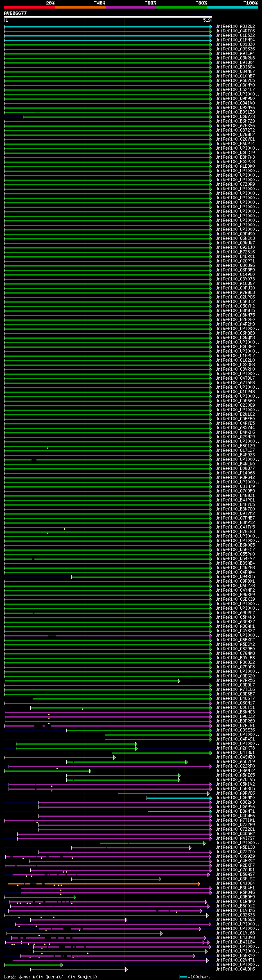Click the long orange alignment bar

tap(104, 884)
